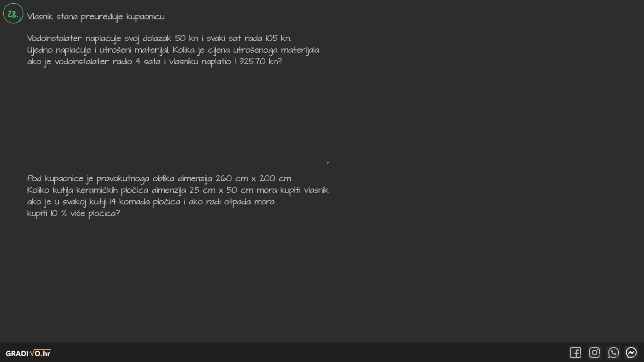Screen dimensions: 644x362
Task: Share via the WhatsApp icon
Action: click(613, 353)
